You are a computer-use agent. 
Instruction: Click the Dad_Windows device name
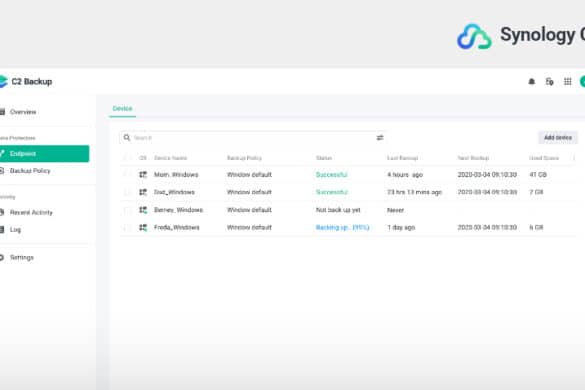tap(174, 192)
